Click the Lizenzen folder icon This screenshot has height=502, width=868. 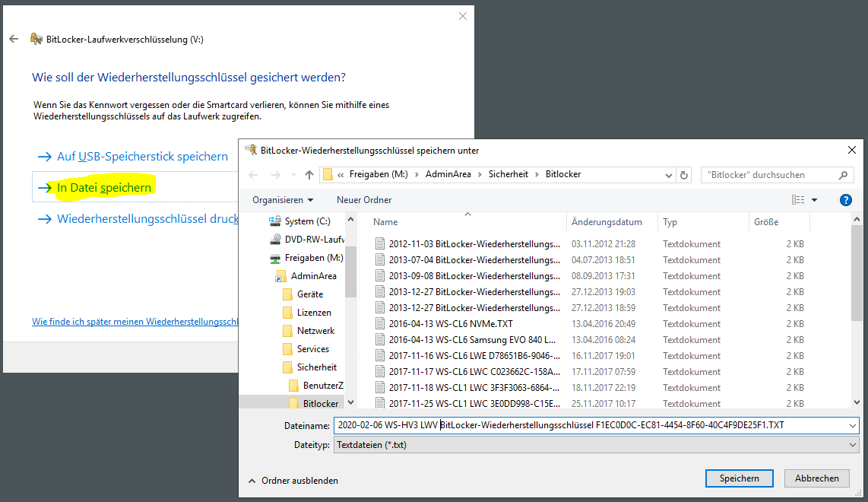click(287, 313)
